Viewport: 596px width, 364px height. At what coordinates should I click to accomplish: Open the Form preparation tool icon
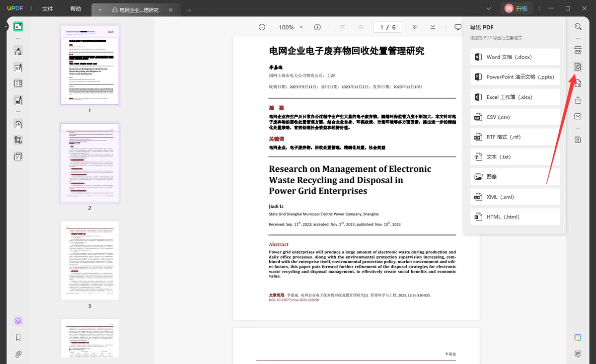pyautogui.click(x=18, y=83)
